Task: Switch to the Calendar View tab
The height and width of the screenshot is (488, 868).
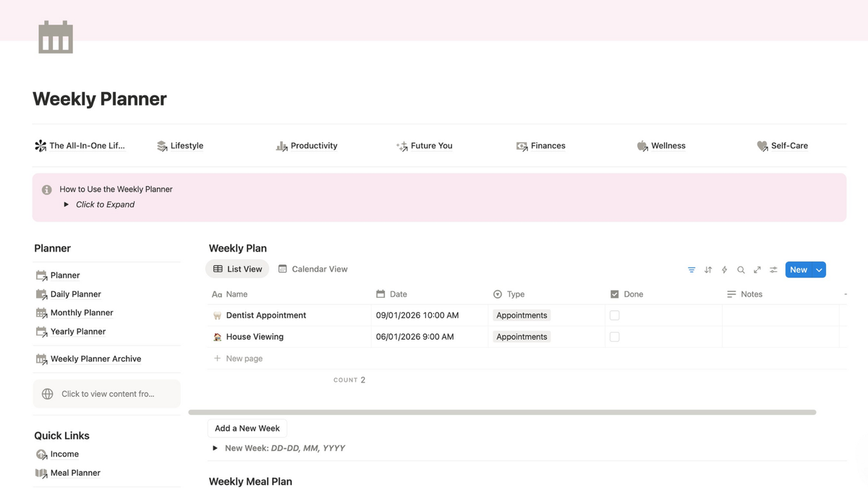Action: [x=312, y=269]
